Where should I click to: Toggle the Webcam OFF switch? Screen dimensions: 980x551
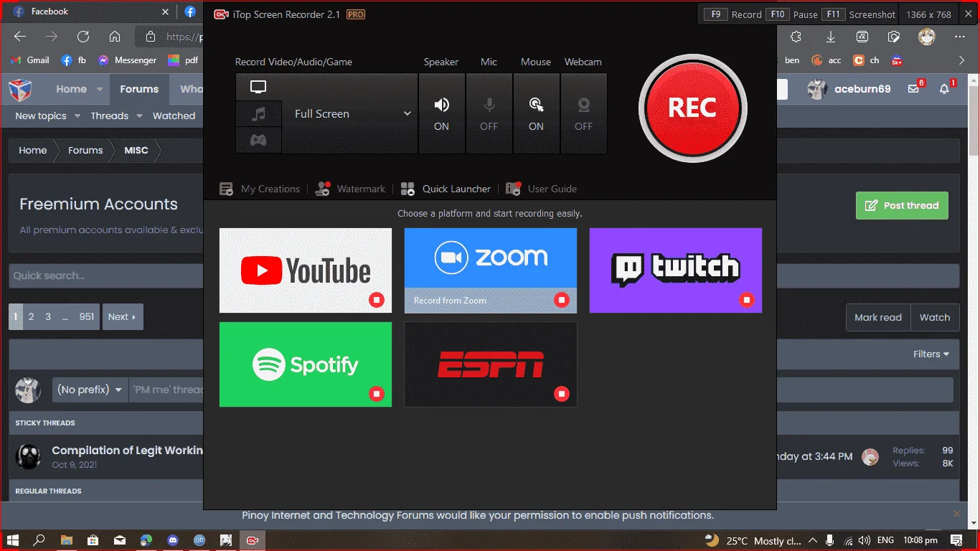pyautogui.click(x=583, y=113)
